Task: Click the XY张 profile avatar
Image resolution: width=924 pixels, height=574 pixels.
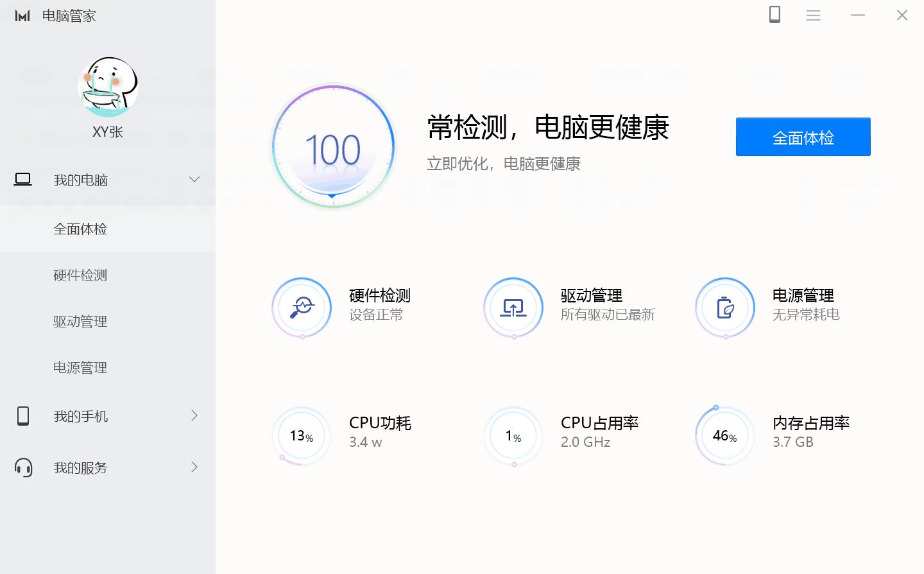Action: [108, 87]
